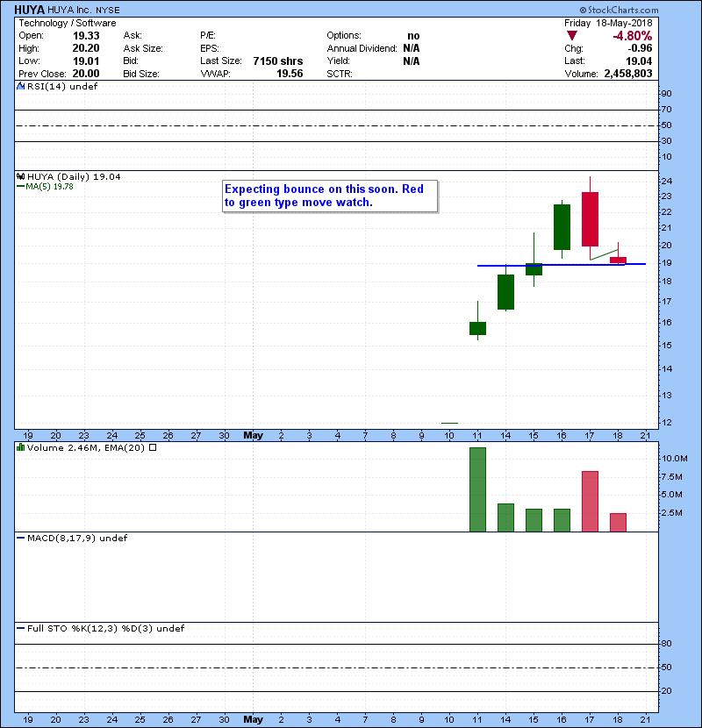
Task: Click the 'EPS:' label
Action: tap(210, 48)
